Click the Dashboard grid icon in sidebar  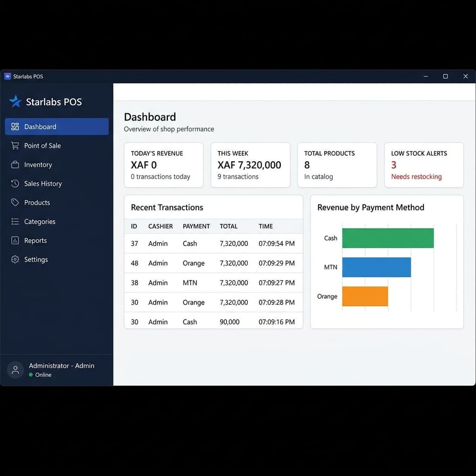[x=15, y=126]
